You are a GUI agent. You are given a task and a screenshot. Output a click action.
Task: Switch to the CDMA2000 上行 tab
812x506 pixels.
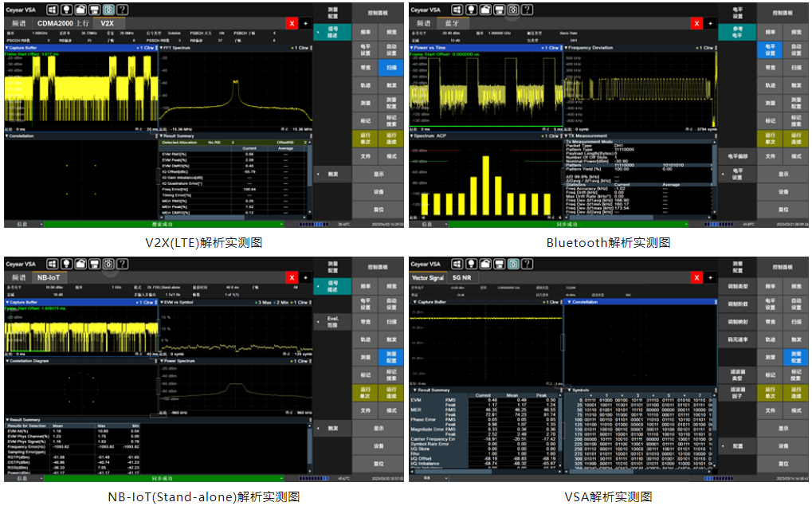coord(63,23)
